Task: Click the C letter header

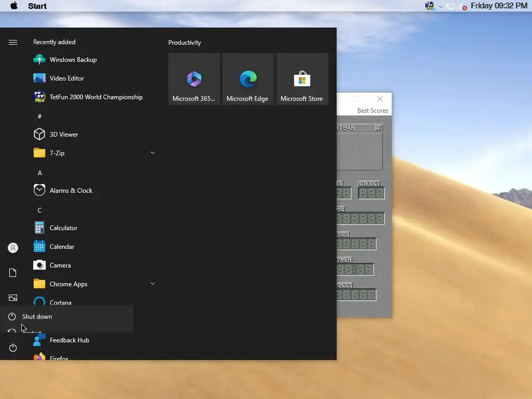Action: (x=39, y=210)
